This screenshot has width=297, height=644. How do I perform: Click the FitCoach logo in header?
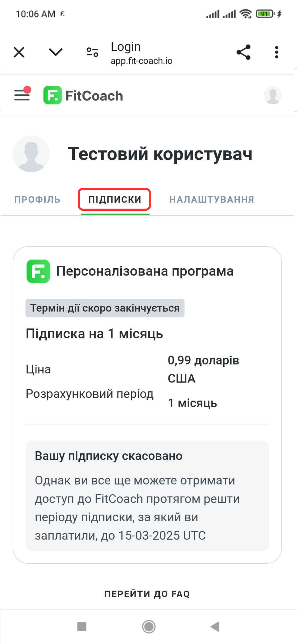83,95
